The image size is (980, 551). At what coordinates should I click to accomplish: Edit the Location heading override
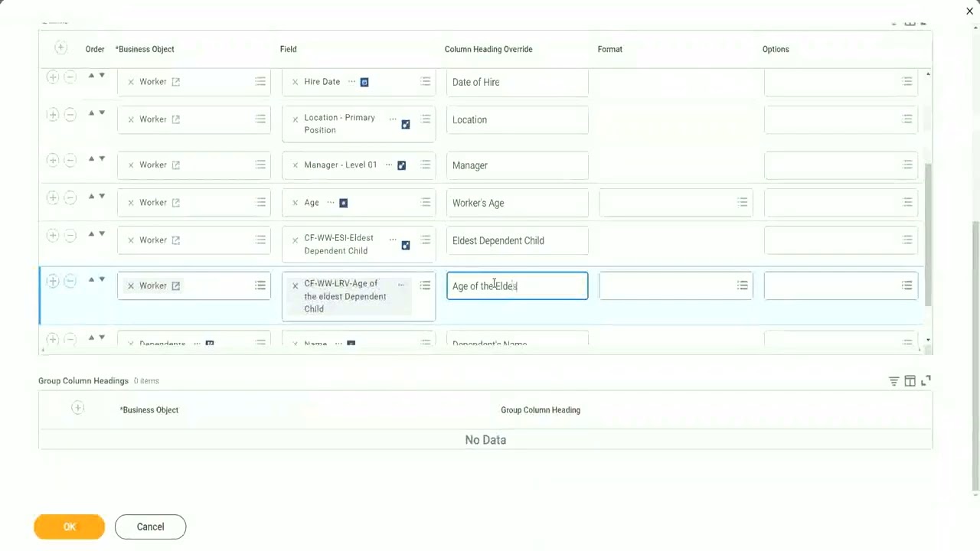518,119
